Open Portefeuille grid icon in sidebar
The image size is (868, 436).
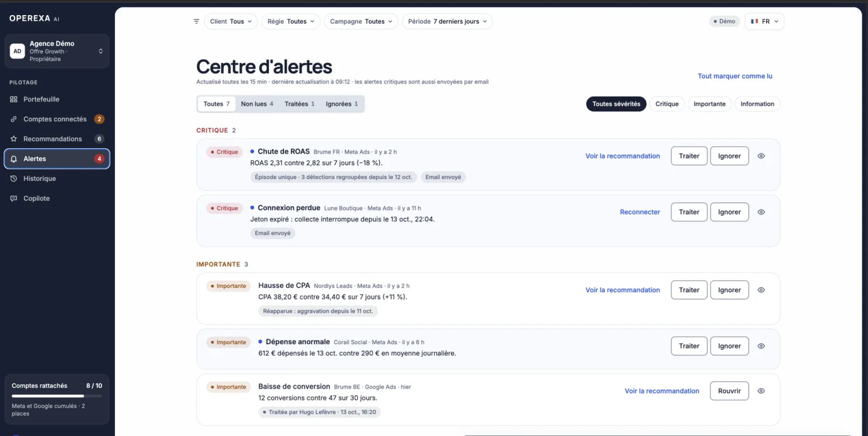[14, 99]
